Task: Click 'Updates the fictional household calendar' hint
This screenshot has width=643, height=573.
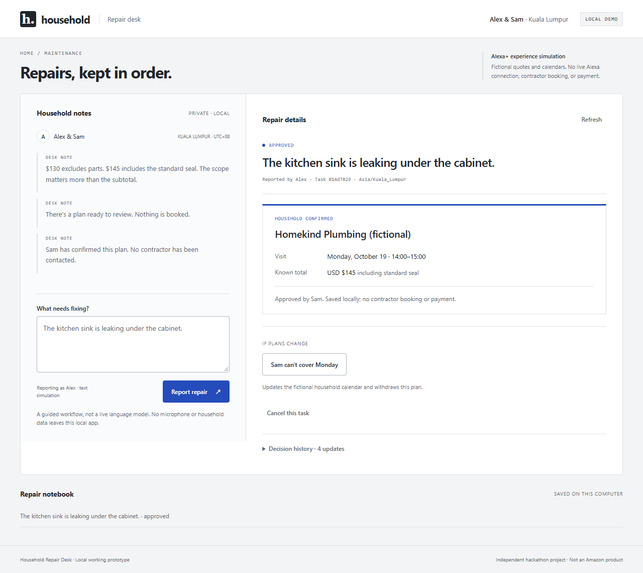Action: pos(342,387)
